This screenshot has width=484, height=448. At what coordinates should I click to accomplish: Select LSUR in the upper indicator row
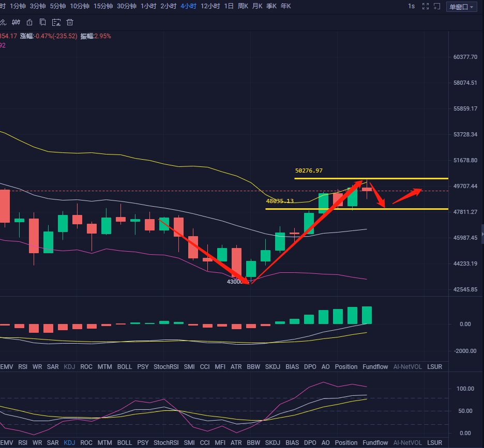(434, 367)
